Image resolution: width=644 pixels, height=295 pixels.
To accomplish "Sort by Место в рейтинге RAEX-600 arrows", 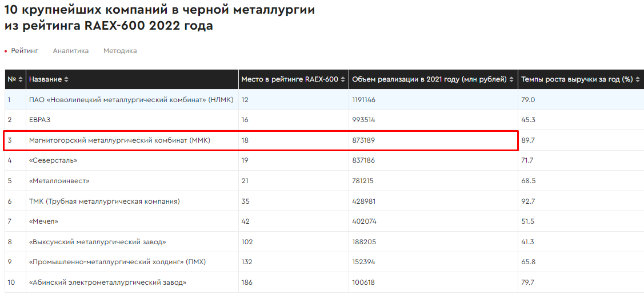I will (x=342, y=79).
